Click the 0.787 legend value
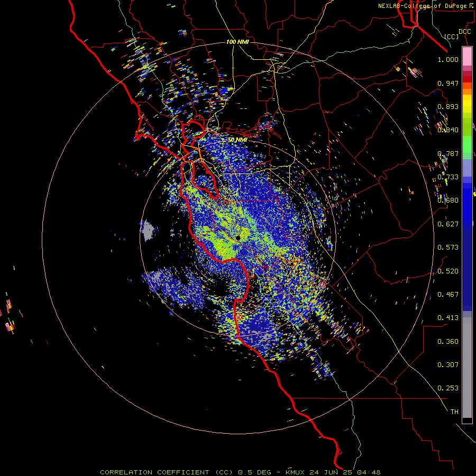Screen dimensions: 476x476 pyautogui.click(x=448, y=153)
